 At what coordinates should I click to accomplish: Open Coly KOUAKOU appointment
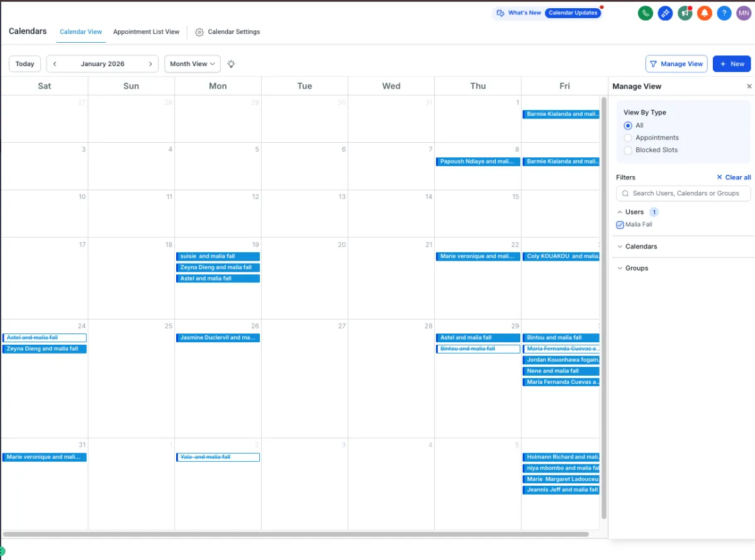click(561, 257)
